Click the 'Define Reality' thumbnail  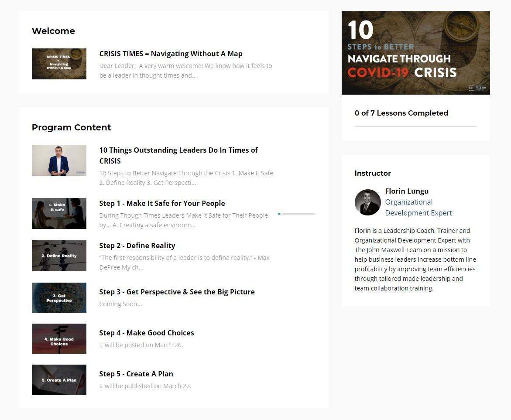coord(59,256)
